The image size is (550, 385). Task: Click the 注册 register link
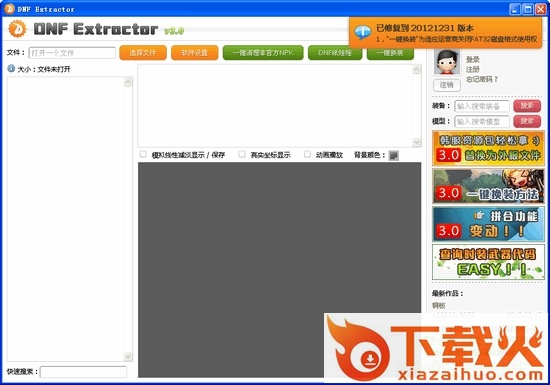coord(472,69)
